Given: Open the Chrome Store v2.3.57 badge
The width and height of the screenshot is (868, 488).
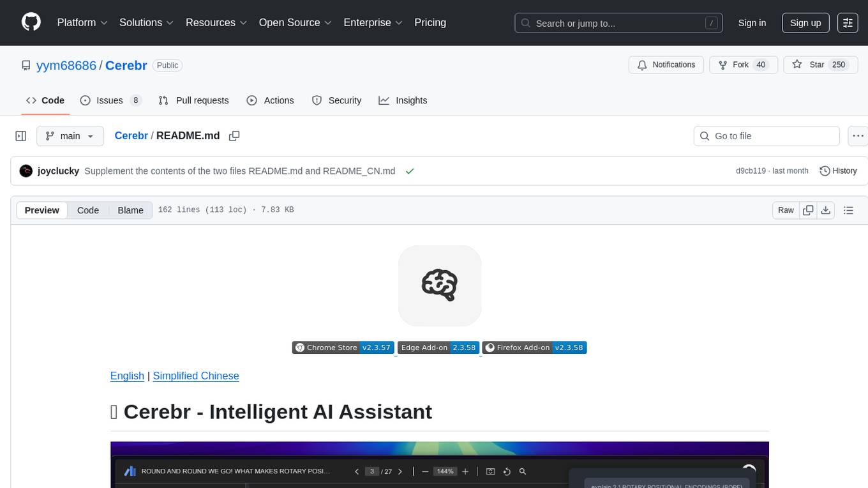Looking at the screenshot, I should click(343, 347).
